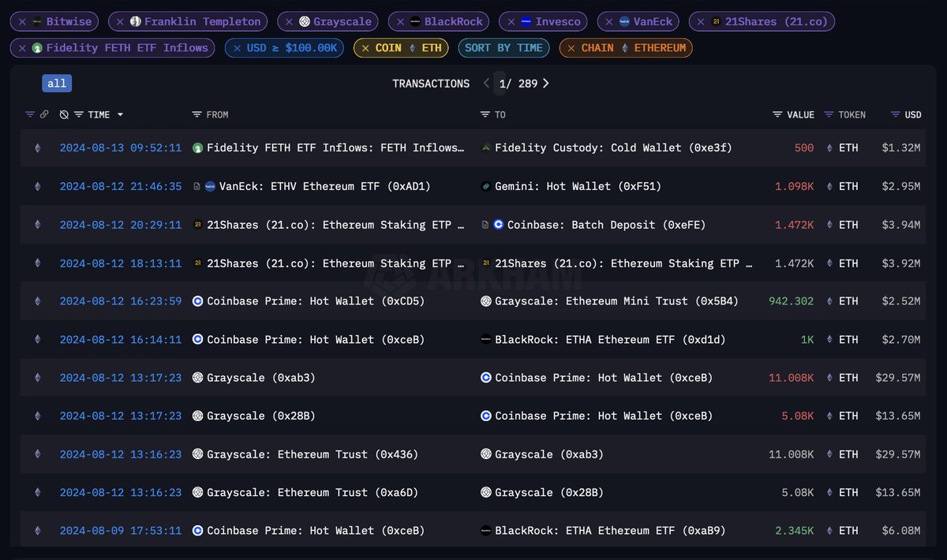Open the USD column filter

point(895,115)
